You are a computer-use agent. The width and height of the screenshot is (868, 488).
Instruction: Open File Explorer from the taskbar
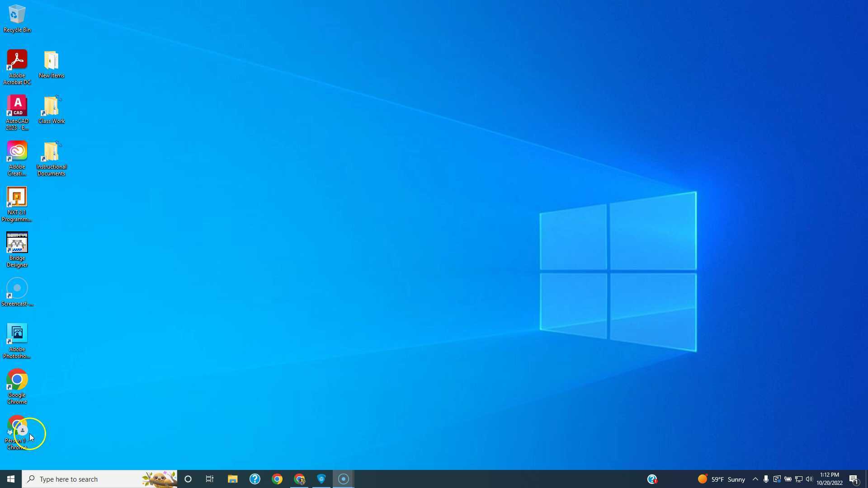point(232,479)
